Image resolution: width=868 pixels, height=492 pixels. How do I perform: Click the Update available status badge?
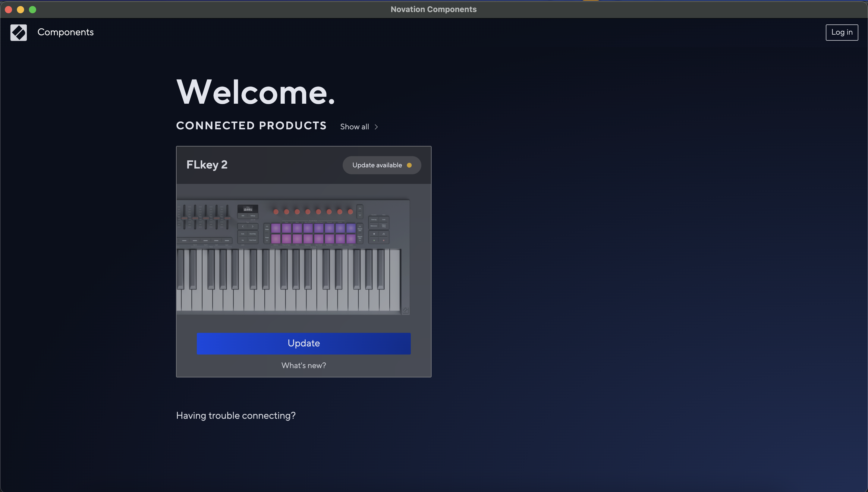pos(382,165)
